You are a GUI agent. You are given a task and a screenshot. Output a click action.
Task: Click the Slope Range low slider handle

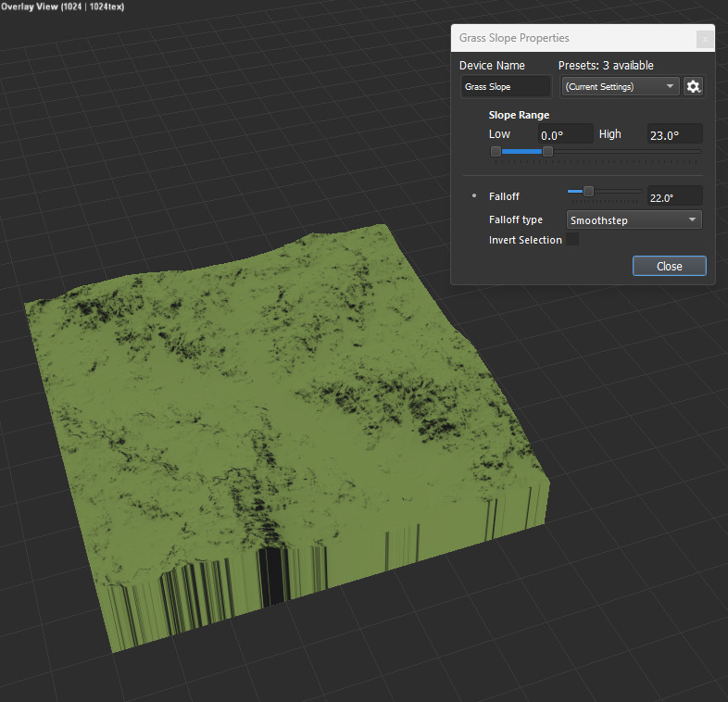coord(496,151)
